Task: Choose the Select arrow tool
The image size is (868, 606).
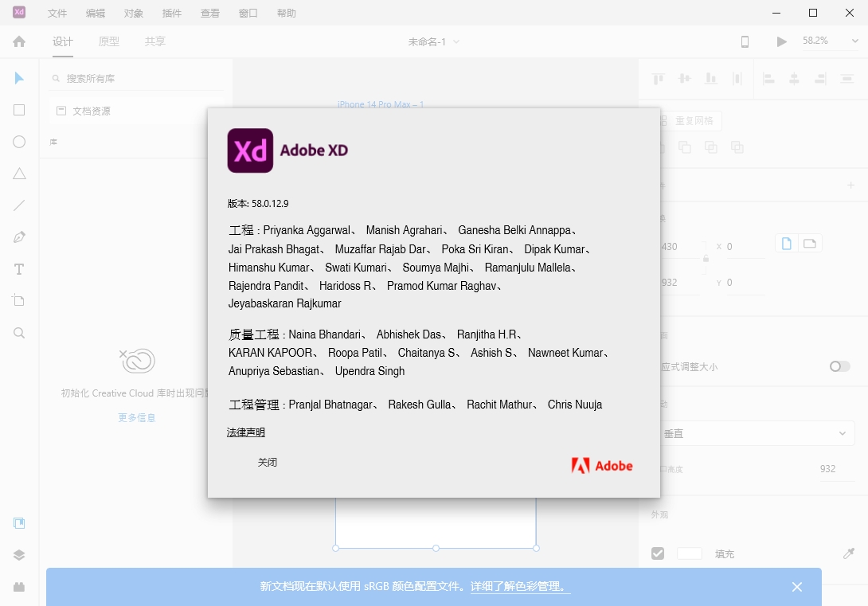Action: [19, 78]
